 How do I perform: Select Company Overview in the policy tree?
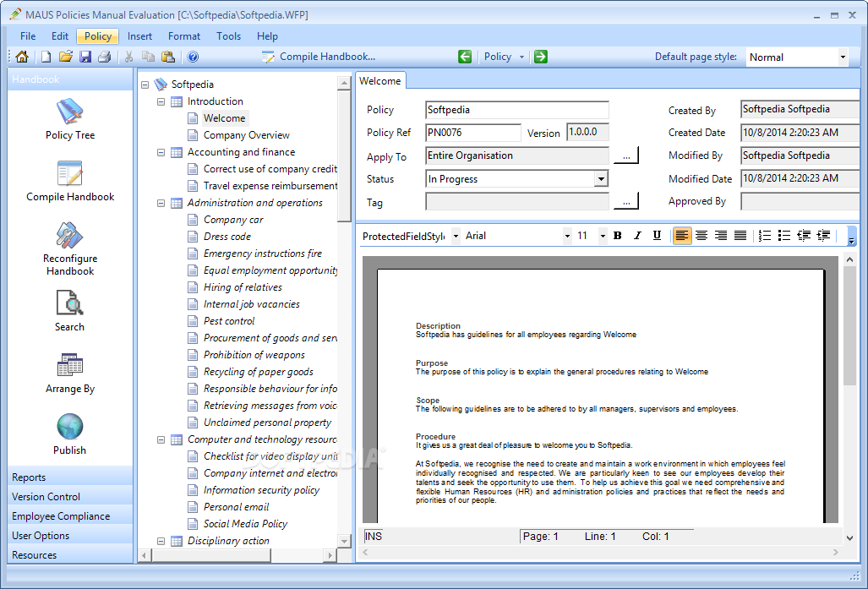tap(246, 135)
